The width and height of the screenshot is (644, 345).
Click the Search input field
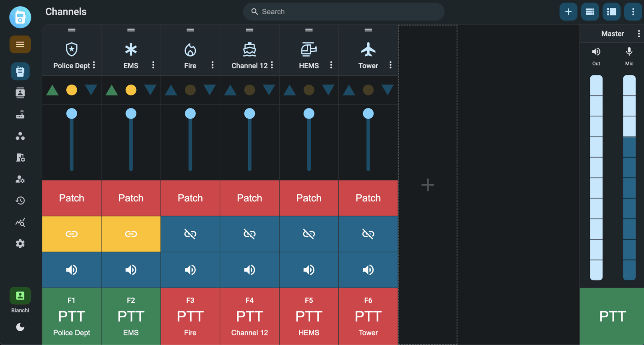(344, 12)
